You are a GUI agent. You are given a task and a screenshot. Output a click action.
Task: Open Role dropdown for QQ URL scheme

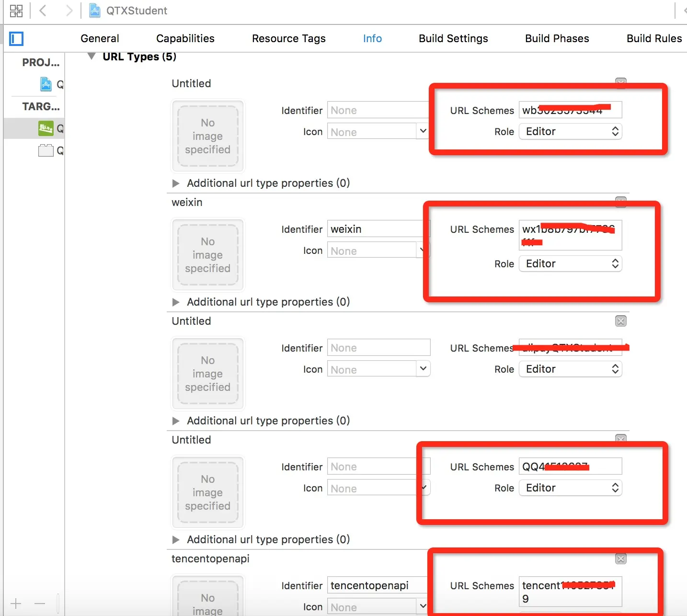(x=570, y=488)
